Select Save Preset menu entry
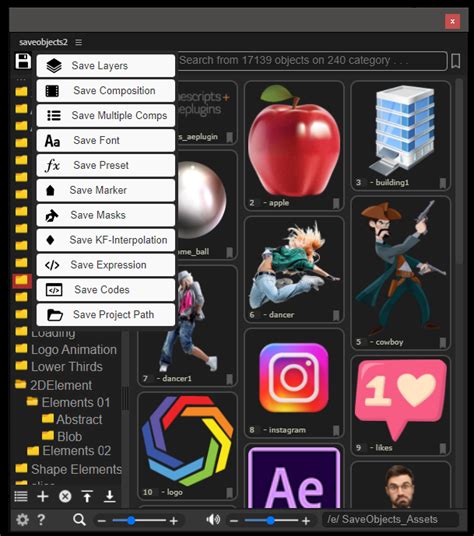The image size is (474, 536). click(x=106, y=165)
